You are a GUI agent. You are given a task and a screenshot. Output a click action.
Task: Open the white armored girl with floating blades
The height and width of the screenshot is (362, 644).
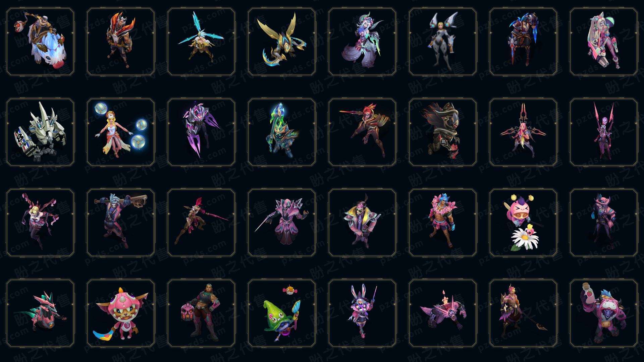(443, 42)
